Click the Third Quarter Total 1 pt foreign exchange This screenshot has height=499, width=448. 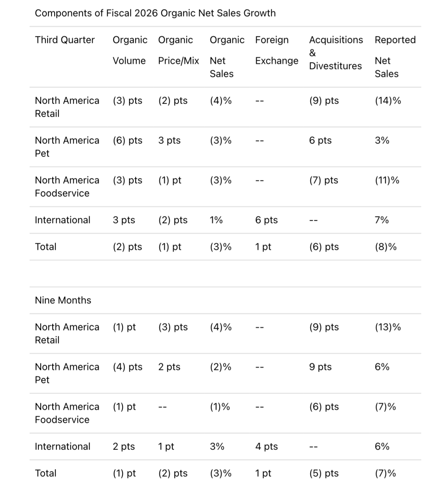(263, 247)
